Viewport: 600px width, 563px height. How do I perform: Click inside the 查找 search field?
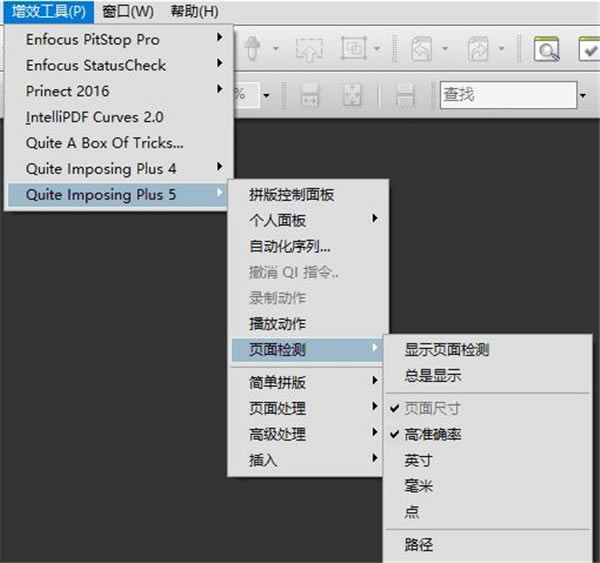click(505, 96)
